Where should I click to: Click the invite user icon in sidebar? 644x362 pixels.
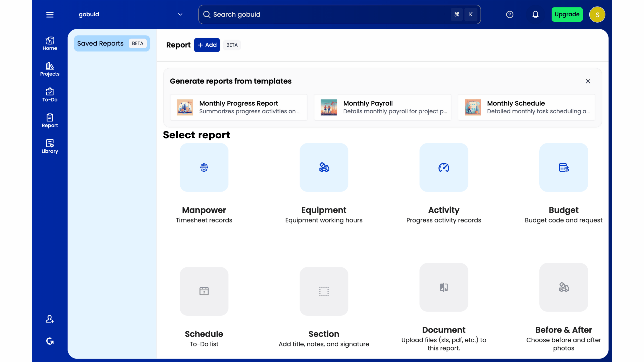pos(50,319)
